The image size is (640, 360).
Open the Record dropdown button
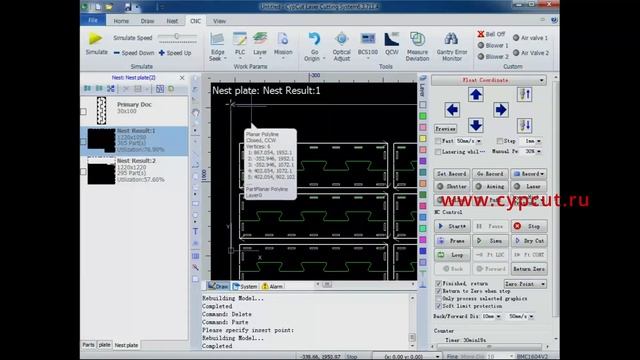point(529,174)
